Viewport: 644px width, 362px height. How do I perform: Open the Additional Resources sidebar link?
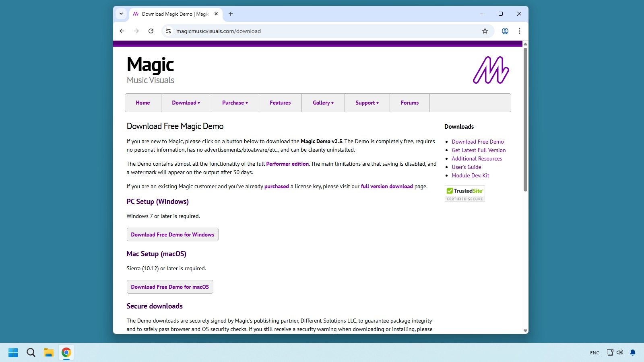(x=477, y=158)
